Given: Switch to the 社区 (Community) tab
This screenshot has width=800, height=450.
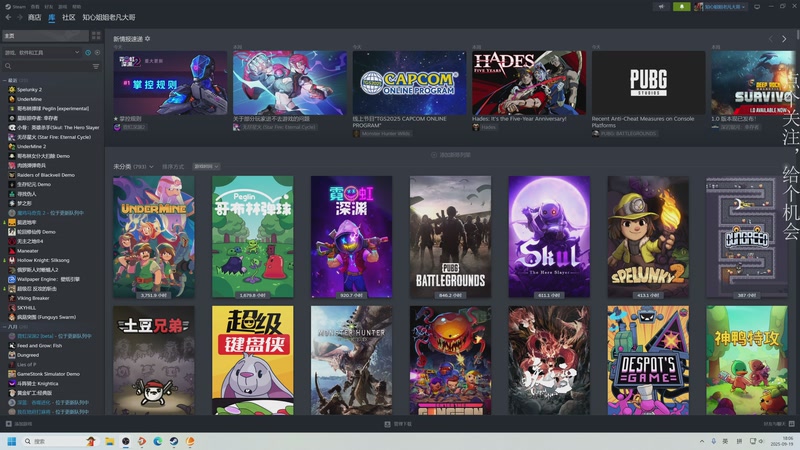Looking at the screenshot, I should (x=68, y=17).
